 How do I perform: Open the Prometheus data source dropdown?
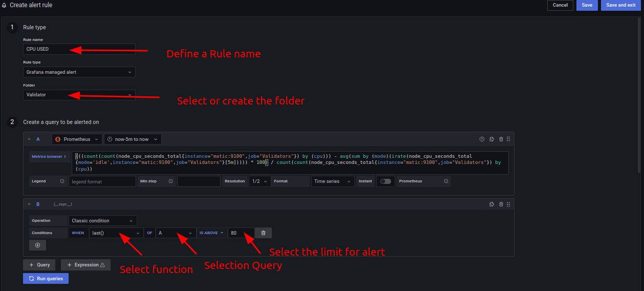click(76, 139)
